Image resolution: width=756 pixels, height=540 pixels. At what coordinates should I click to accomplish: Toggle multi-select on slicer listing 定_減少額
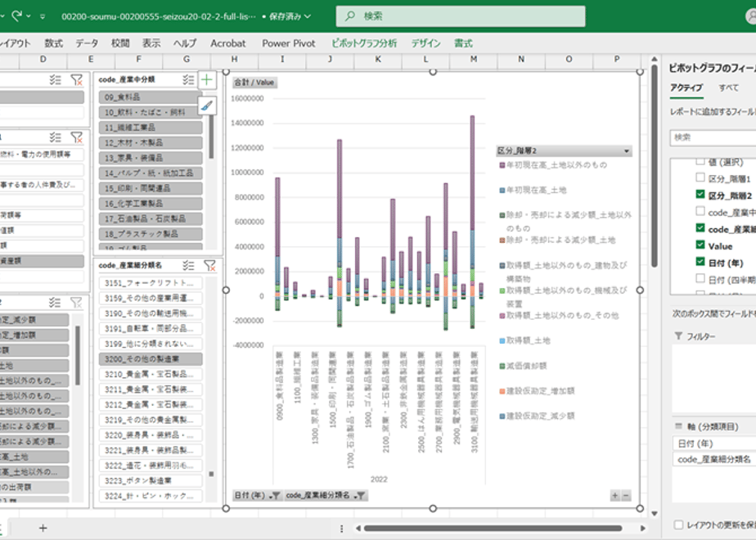[x=55, y=303]
